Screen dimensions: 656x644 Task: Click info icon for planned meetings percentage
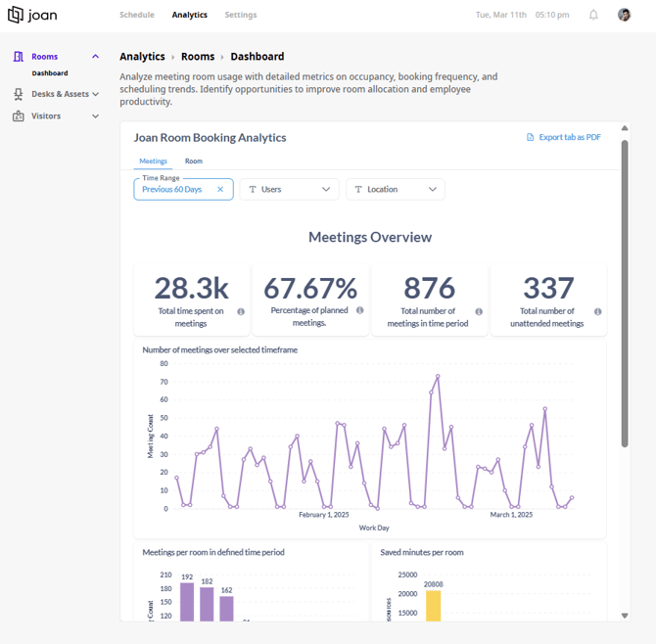coord(359,310)
